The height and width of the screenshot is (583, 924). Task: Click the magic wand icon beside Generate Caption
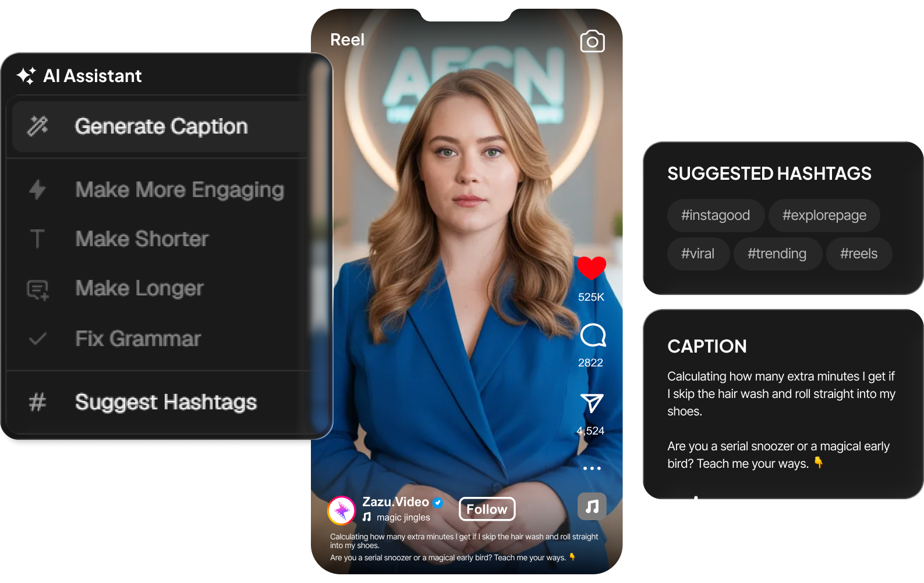38,126
